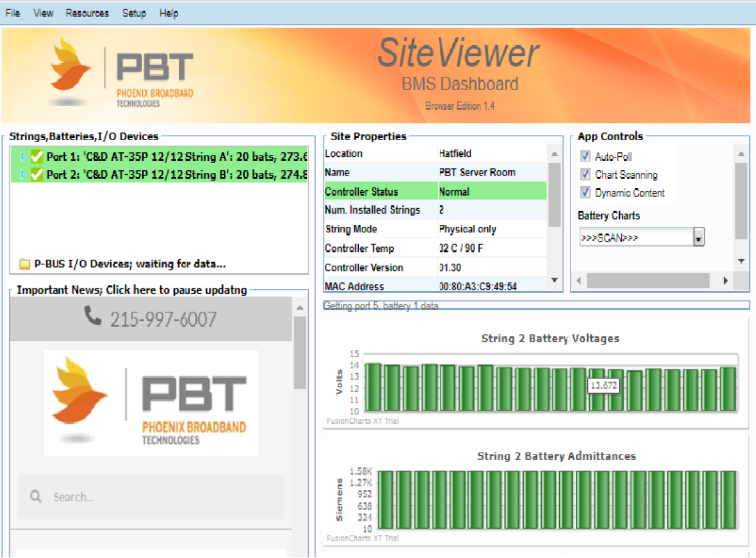
Task: Click the PBT logo in the news panel
Action: coord(150,402)
